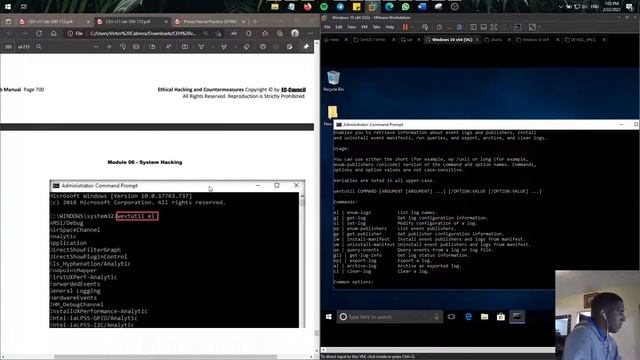Zoom out the PDF with minus icon
Screen dimensions: 640x360
(x=96, y=47)
